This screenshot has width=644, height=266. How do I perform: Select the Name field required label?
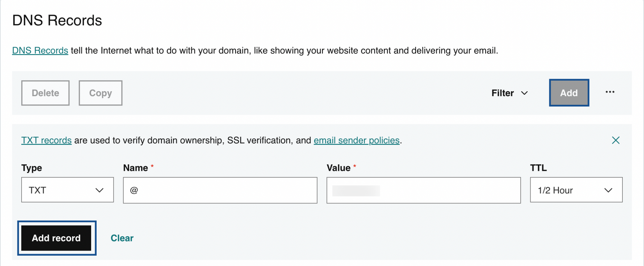(x=152, y=166)
